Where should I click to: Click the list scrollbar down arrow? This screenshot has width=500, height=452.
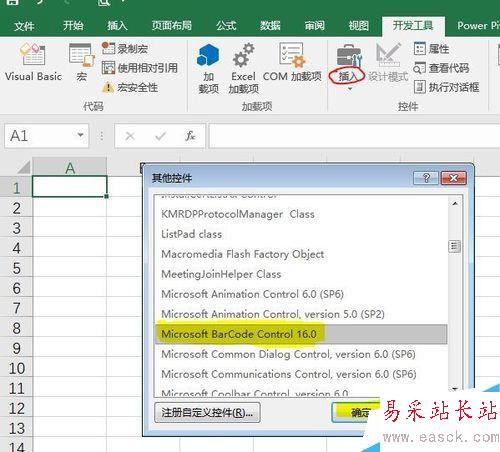tap(455, 389)
